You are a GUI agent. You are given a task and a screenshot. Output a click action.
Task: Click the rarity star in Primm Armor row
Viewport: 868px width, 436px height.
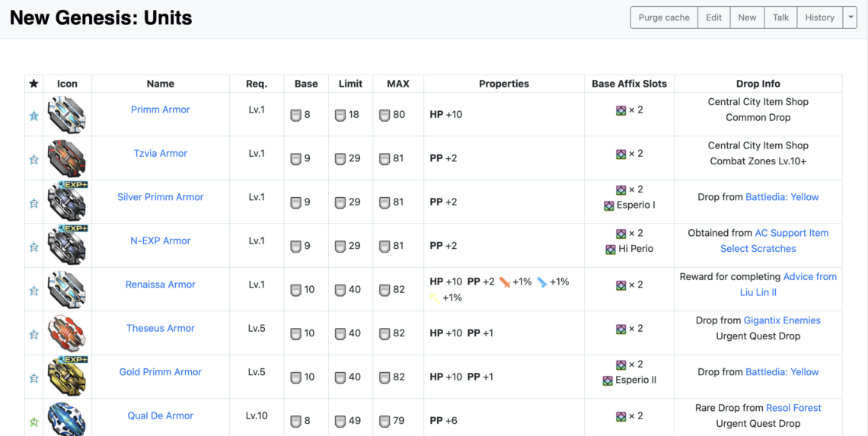click(x=34, y=116)
